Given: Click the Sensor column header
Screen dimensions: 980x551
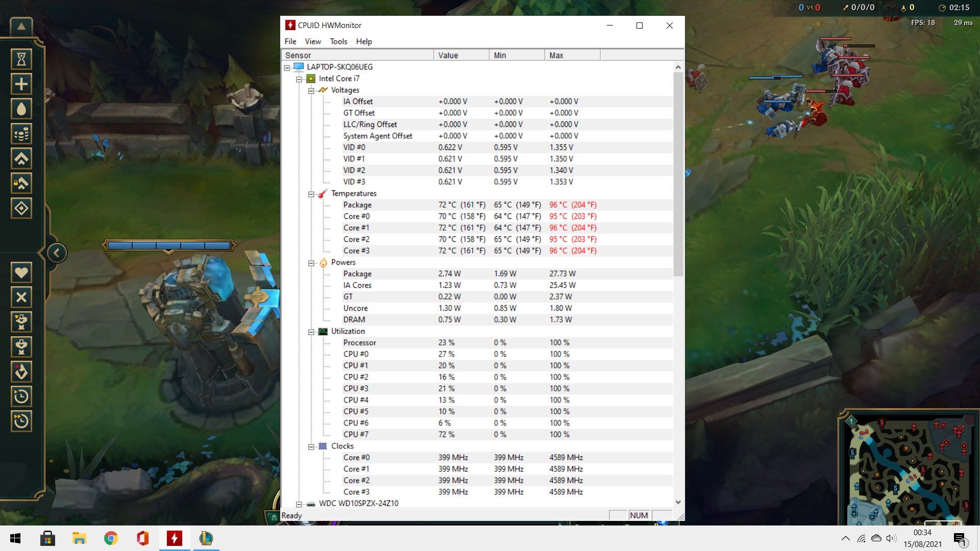Looking at the screenshot, I should [x=357, y=55].
